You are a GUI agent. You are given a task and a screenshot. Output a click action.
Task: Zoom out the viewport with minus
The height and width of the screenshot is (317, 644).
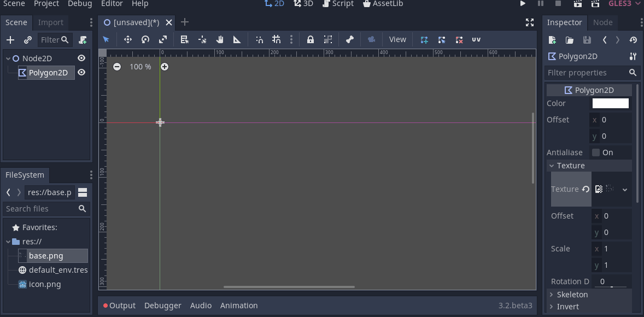(x=117, y=67)
